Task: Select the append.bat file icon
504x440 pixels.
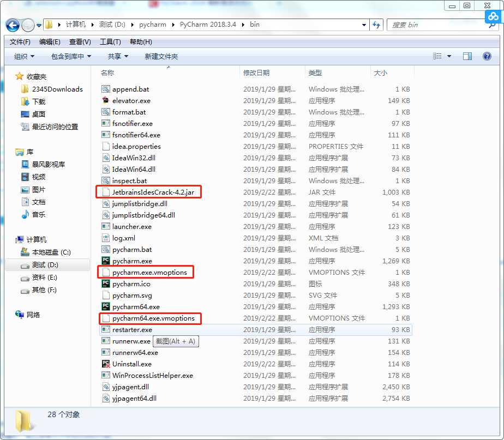Action: tap(105, 89)
